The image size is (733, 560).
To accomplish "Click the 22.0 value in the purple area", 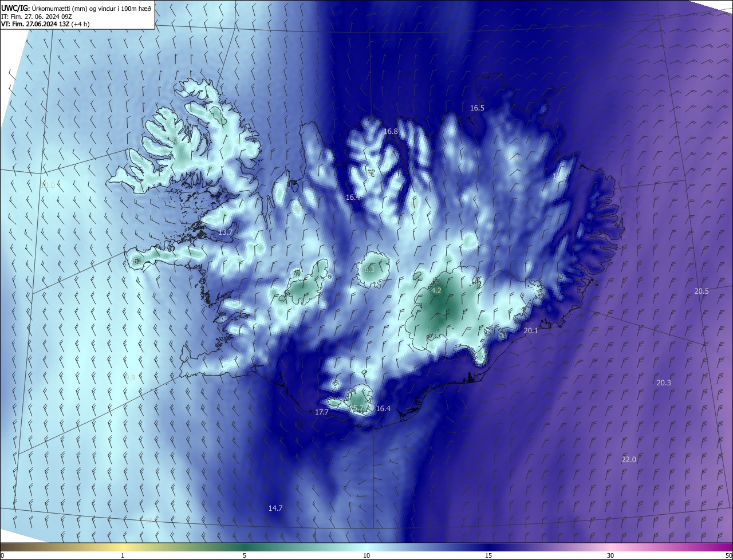I will click(x=629, y=459).
